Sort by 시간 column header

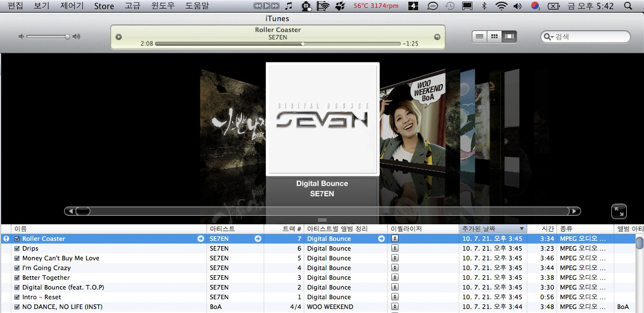point(542,229)
